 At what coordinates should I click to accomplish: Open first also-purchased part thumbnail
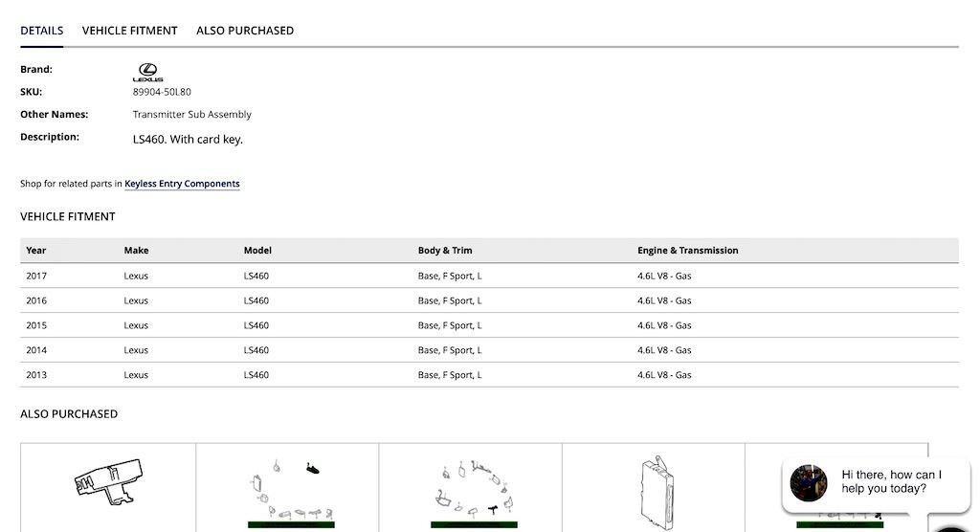tap(108, 483)
